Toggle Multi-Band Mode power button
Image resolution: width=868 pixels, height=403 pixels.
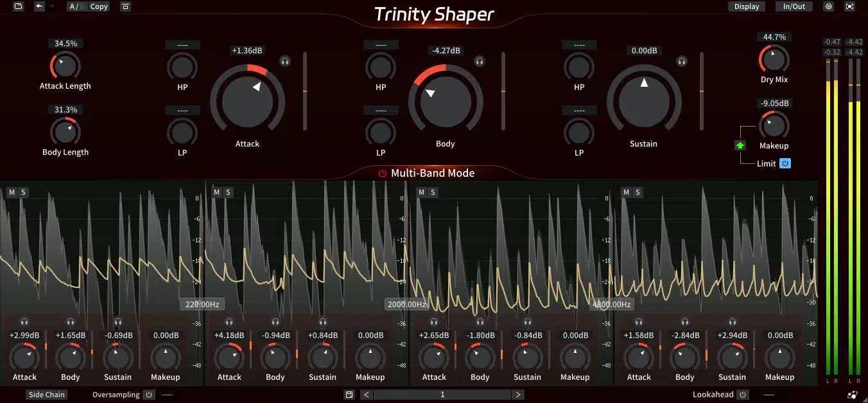pyautogui.click(x=383, y=173)
